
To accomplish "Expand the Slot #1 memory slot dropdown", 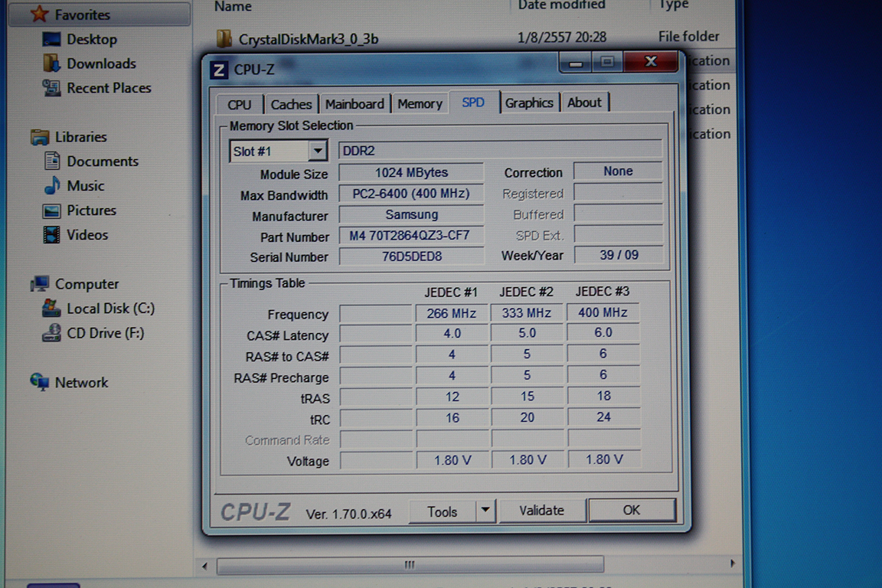I will [x=318, y=151].
